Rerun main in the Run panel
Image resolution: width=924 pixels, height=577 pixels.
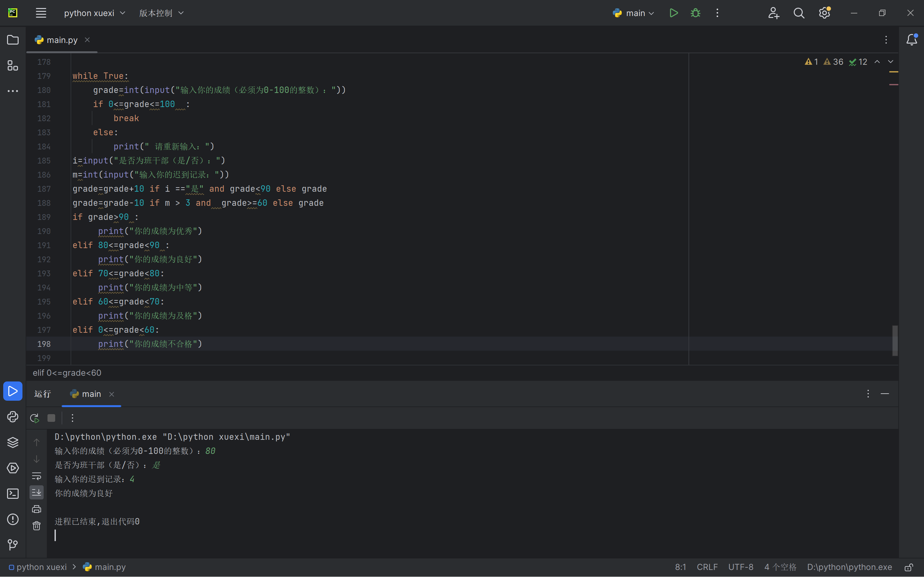tap(35, 418)
